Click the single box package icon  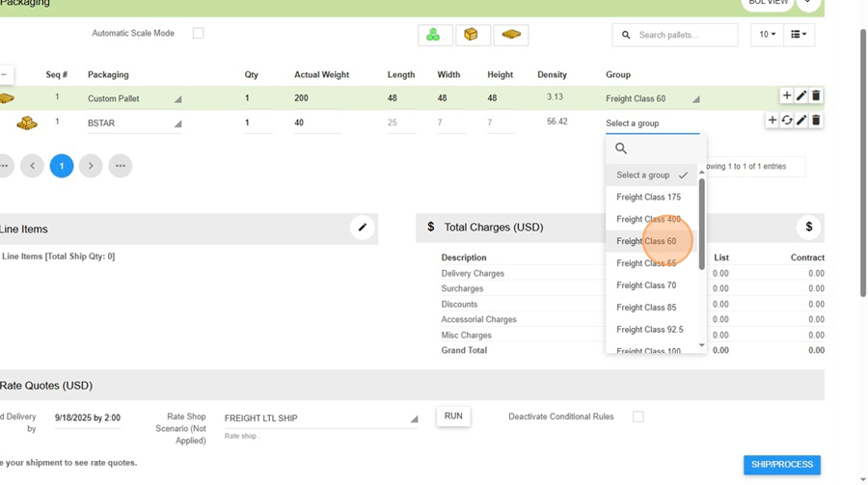coord(472,35)
